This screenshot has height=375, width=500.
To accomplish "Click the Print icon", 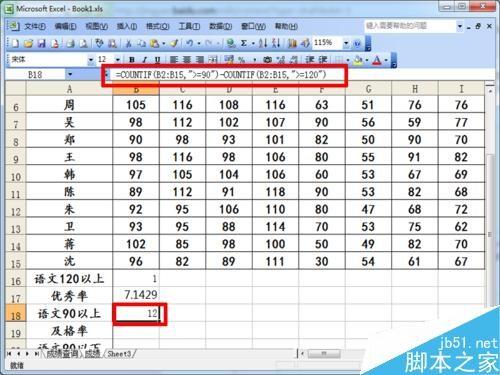I will point(70,43).
